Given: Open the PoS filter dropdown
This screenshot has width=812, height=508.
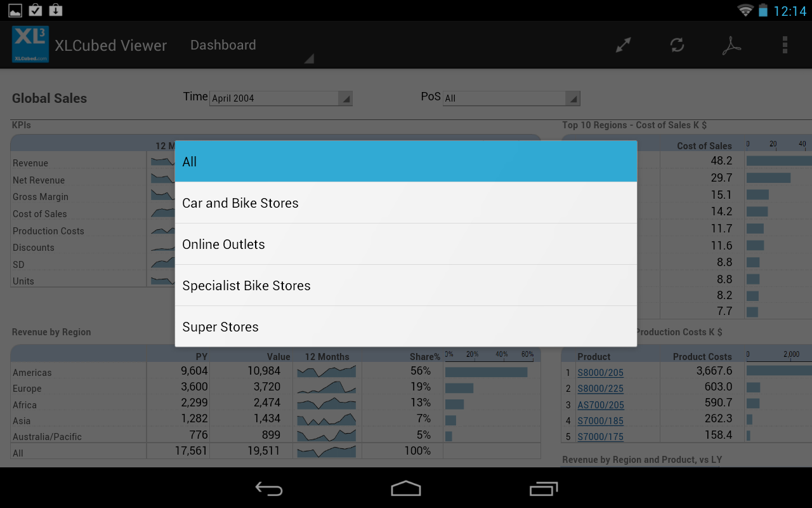Looking at the screenshot, I should [511, 98].
